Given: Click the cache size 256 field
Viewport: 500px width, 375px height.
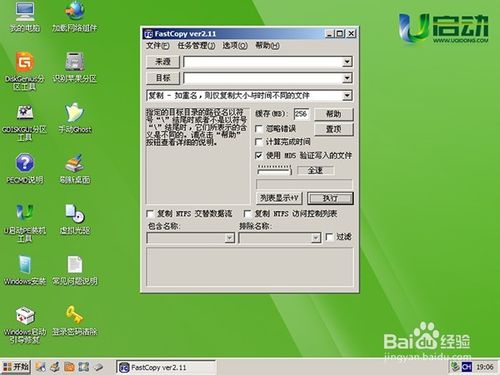Looking at the screenshot, I should coord(301,114).
